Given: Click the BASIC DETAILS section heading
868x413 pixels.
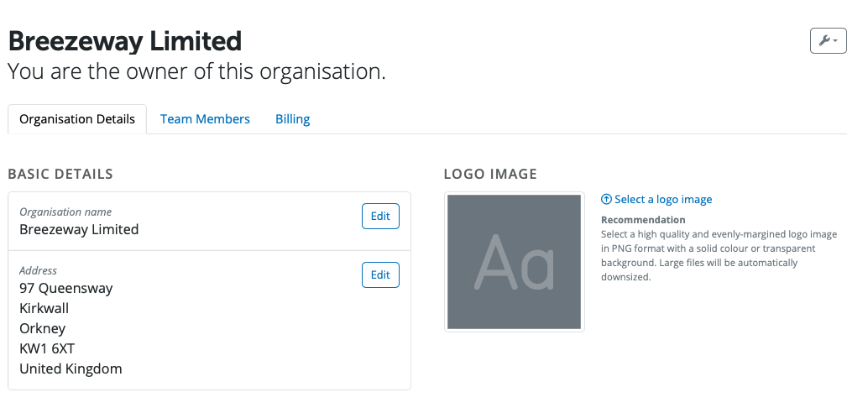Looking at the screenshot, I should click(x=60, y=175).
